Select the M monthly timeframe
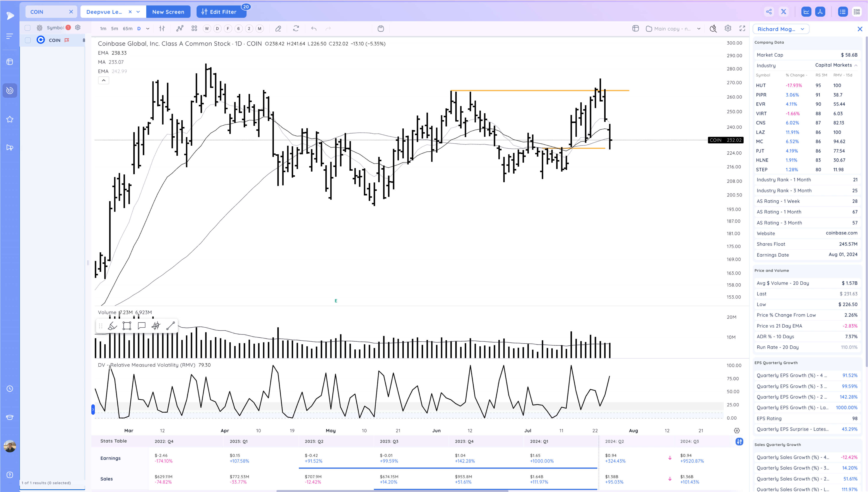This screenshot has height=492, width=868. tap(260, 29)
